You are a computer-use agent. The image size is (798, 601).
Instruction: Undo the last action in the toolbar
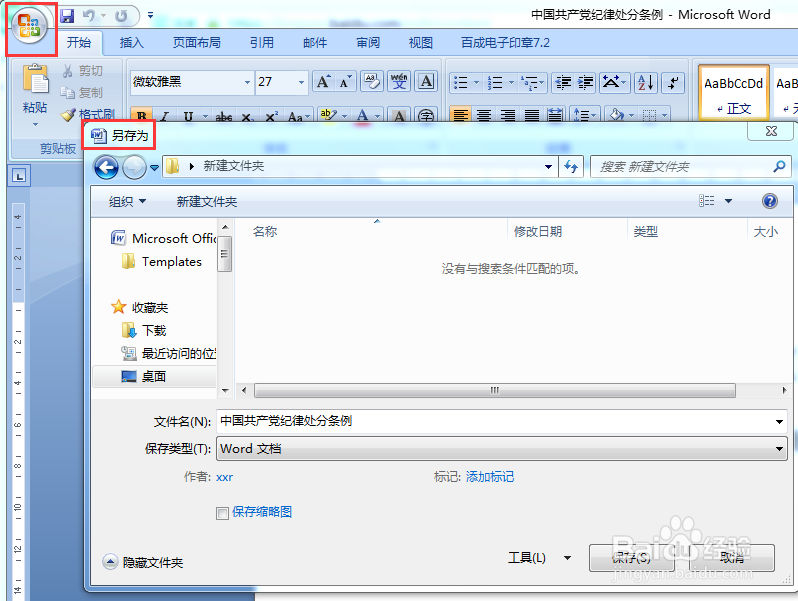[x=90, y=16]
